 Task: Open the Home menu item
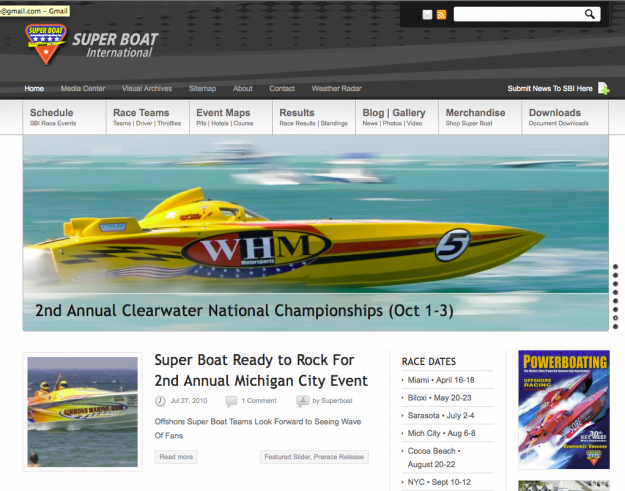(34, 88)
